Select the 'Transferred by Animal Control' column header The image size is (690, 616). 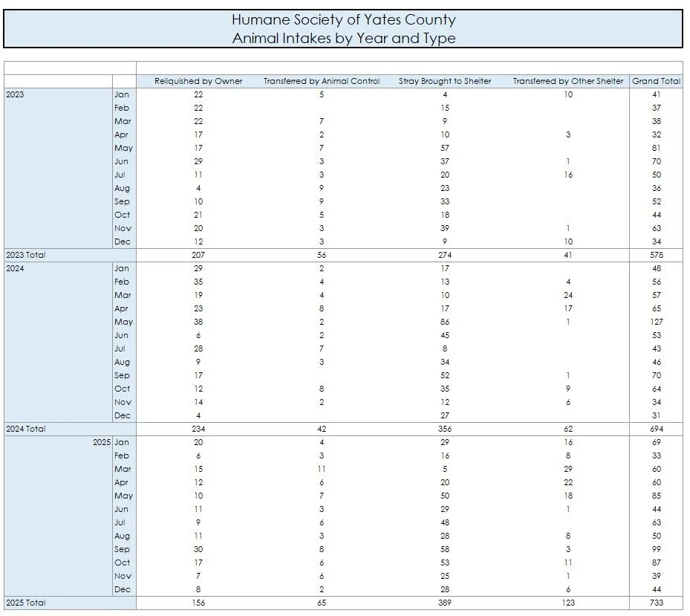click(x=322, y=81)
